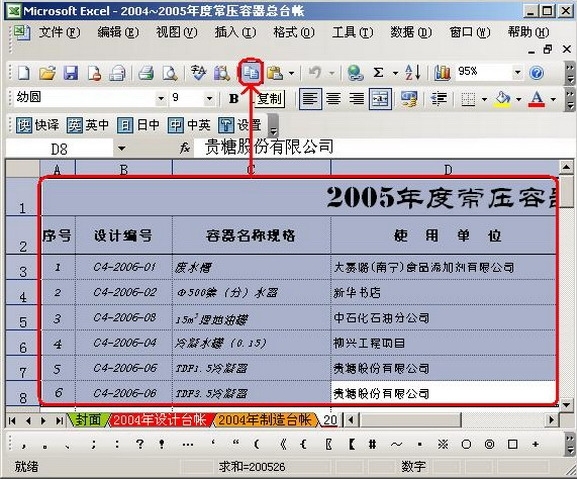Screen dimensions: 577x479
Task: Click the Name Box showing D8
Action: point(59,149)
